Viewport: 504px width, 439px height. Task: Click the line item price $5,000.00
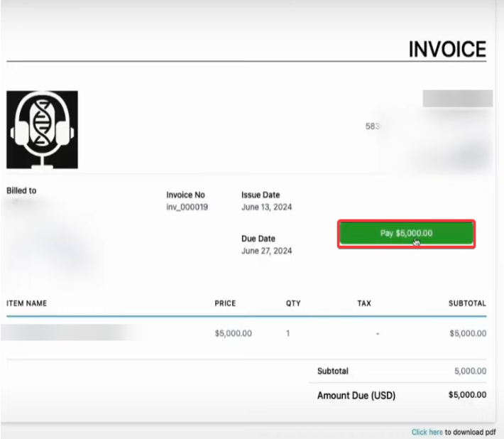click(x=233, y=333)
